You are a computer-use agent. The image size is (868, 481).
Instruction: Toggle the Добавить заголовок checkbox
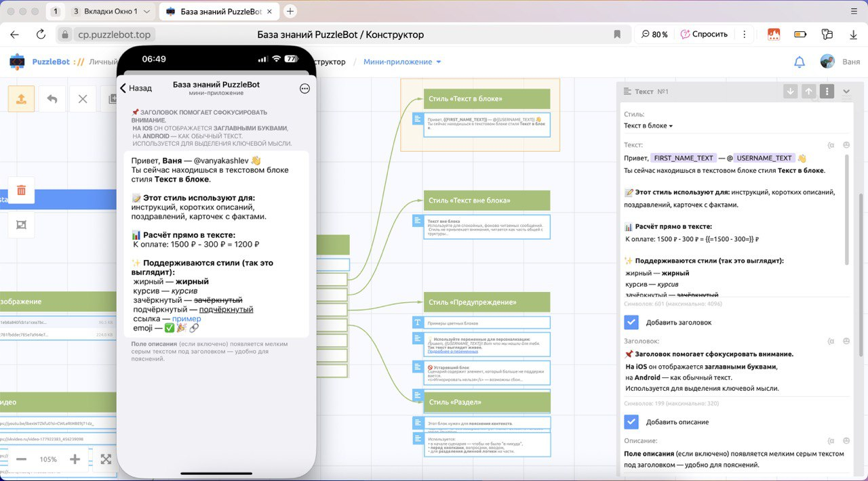631,322
